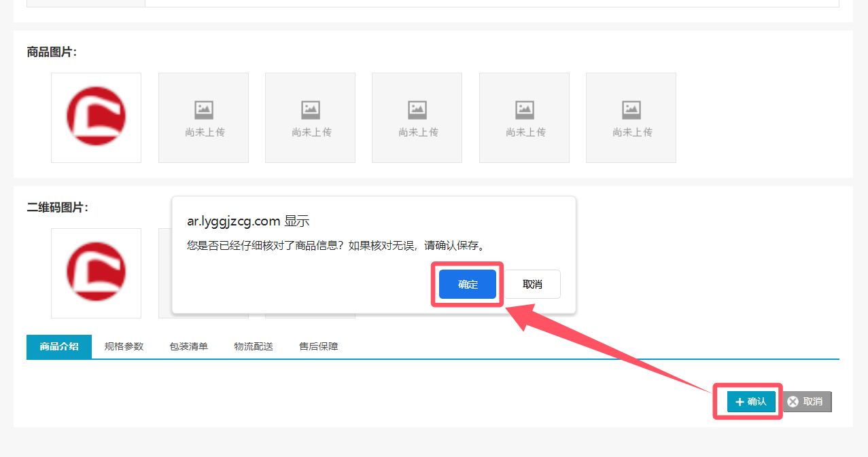Click the upload icon in the fifth 商品图片 slot

click(x=524, y=109)
